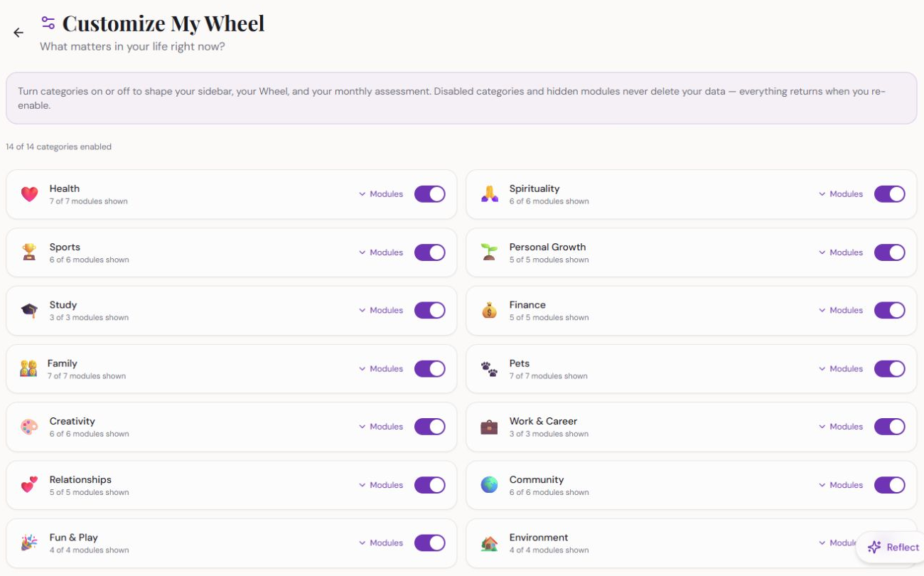The image size is (924, 576).
Task: Click the Family people icon
Action: click(28, 369)
